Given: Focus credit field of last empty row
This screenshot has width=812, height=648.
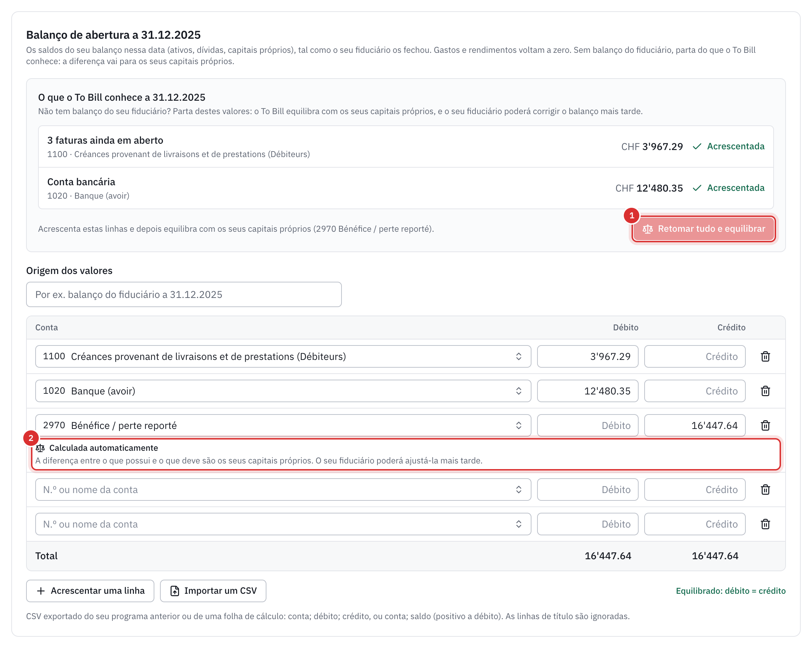Looking at the screenshot, I should coord(695,524).
